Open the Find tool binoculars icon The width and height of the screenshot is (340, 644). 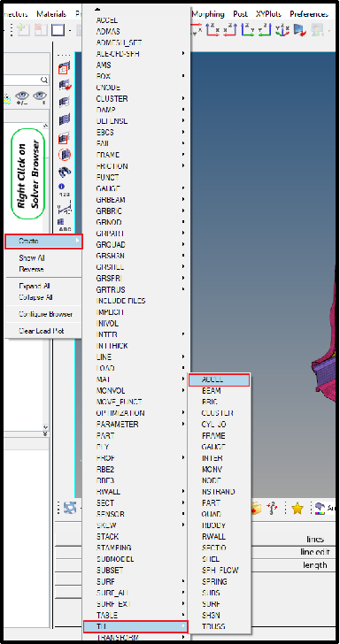64,172
